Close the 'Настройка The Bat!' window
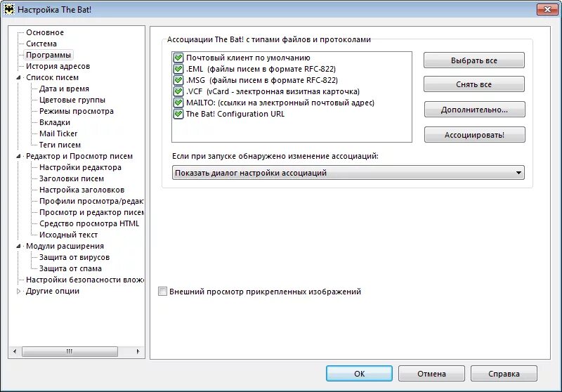The width and height of the screenshot is (562, 392). pyautogui.click(x=547, y=9)
